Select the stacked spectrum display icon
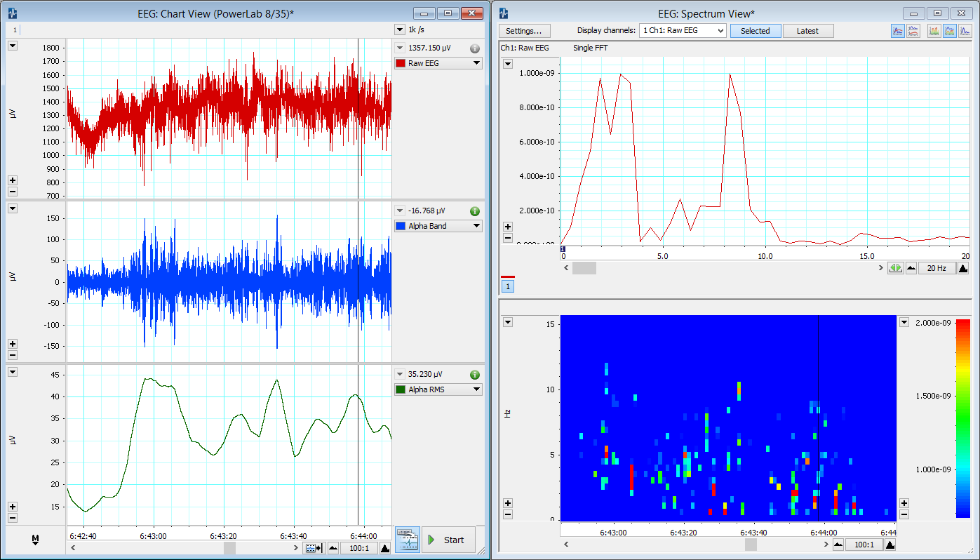The image size is (980, 560). (913, 31)
